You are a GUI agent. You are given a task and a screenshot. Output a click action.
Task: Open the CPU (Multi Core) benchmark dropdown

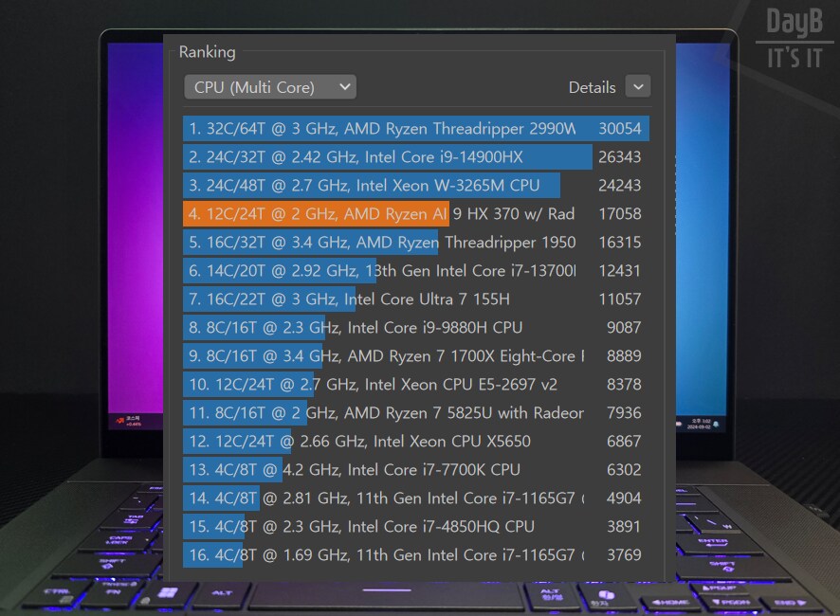point(268,86)
